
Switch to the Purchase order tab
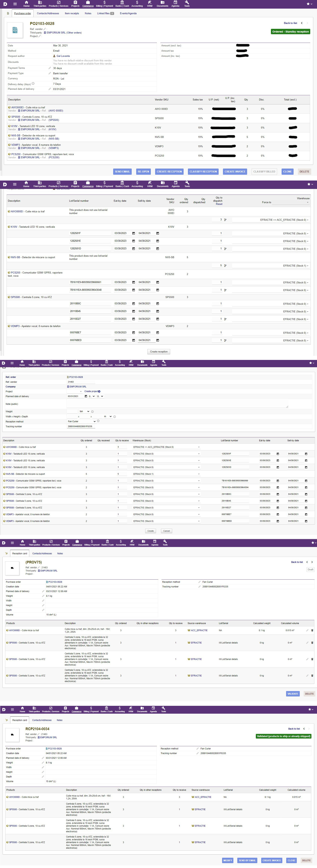coord(23,13)
